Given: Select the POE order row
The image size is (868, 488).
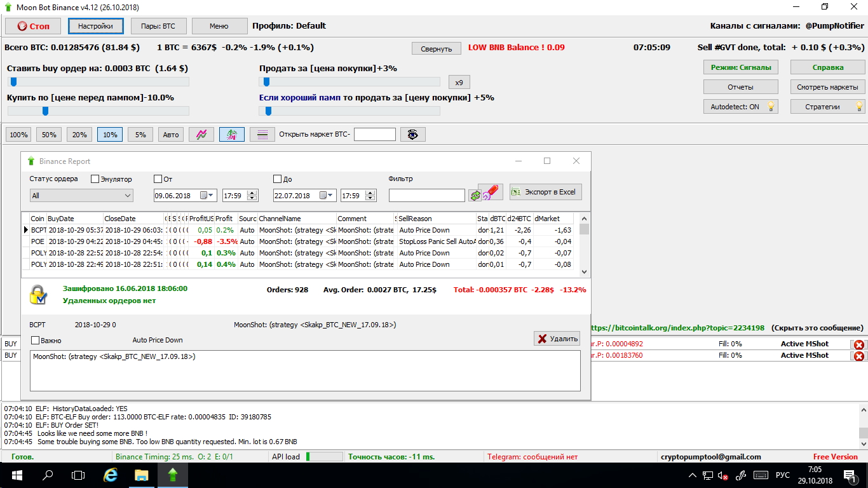Looking at the screenshot, I should (297, 241).
